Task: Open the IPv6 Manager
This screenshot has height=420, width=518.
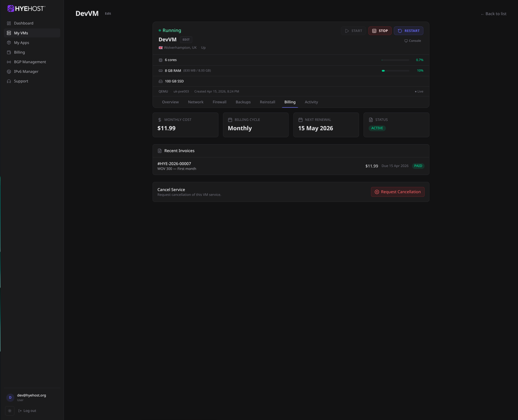Action: coord(26,71)
